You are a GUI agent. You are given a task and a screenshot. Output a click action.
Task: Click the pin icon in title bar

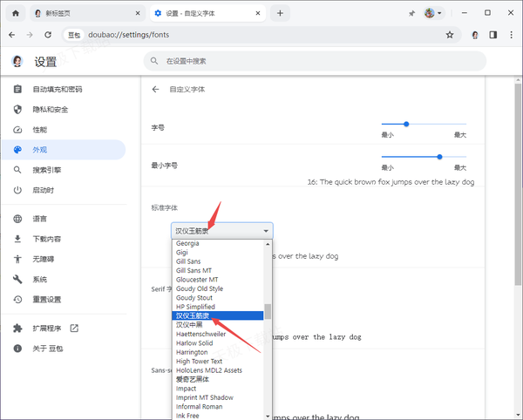click(412, 14)
